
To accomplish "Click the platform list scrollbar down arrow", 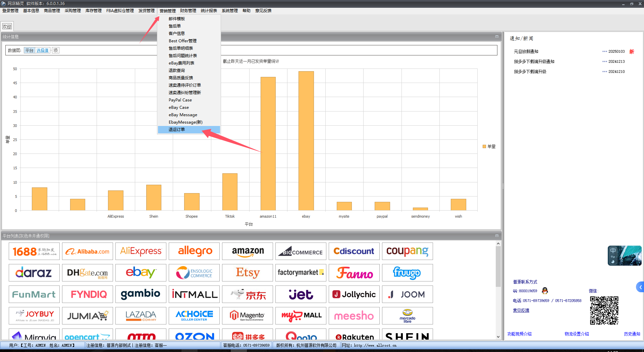I will coord(498,337).
